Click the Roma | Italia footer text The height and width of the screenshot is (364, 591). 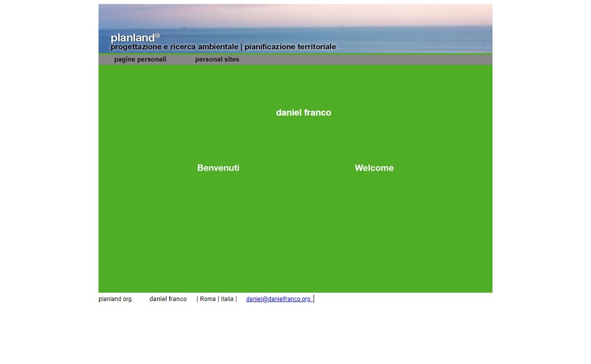point(217,299)
